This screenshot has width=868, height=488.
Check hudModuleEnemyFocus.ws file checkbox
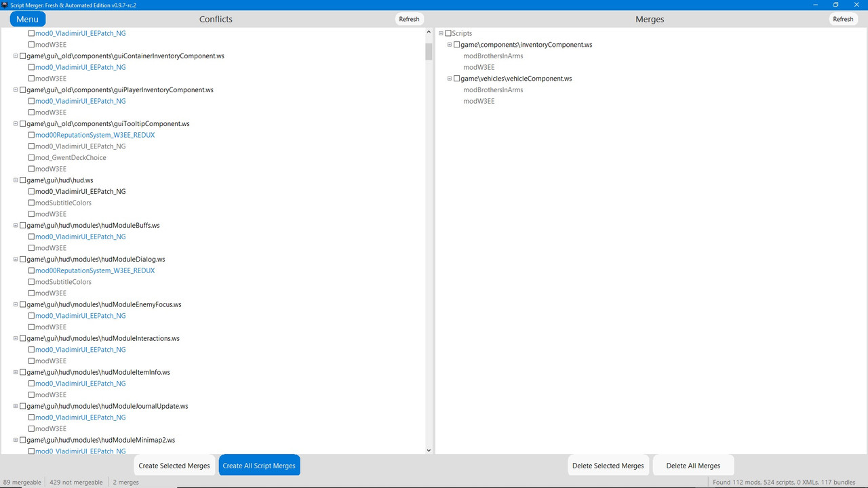(23, 304)
